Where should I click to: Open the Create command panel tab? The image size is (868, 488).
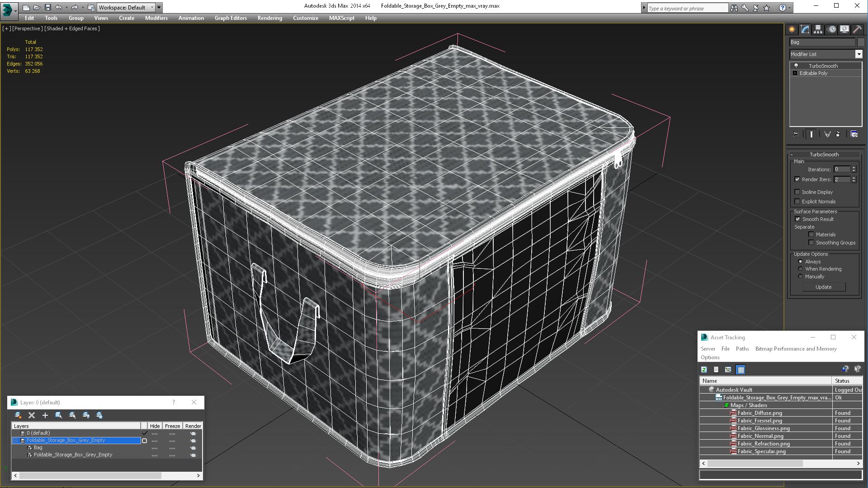pos(792,29)
